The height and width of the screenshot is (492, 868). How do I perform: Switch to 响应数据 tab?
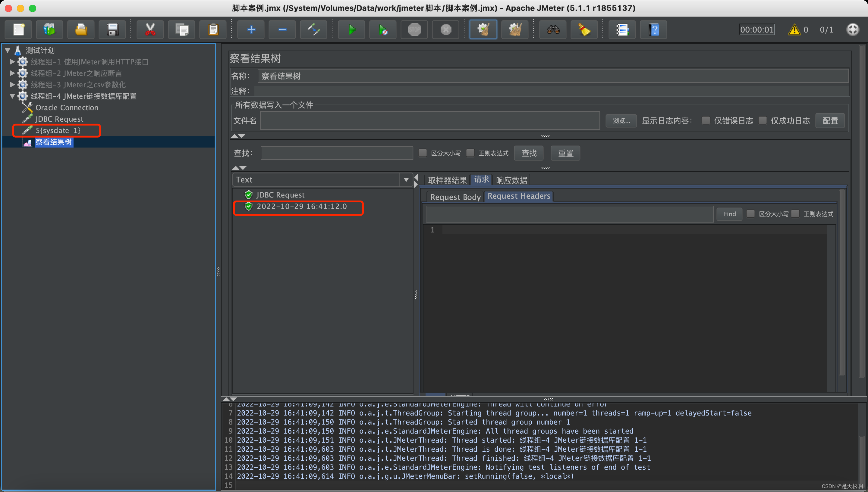pyautogui.click(x=511, y=180)
